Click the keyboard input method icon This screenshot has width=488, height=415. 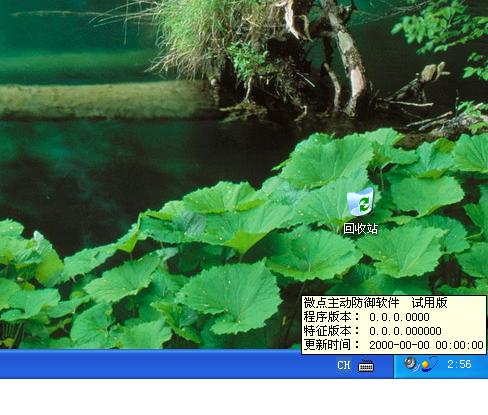pos(366,366)
